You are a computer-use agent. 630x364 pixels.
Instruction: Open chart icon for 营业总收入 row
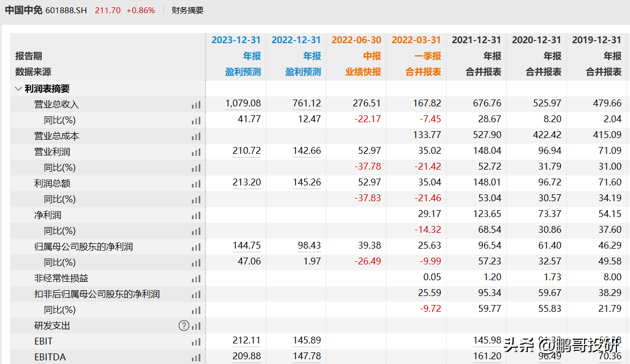pos(196,105)
